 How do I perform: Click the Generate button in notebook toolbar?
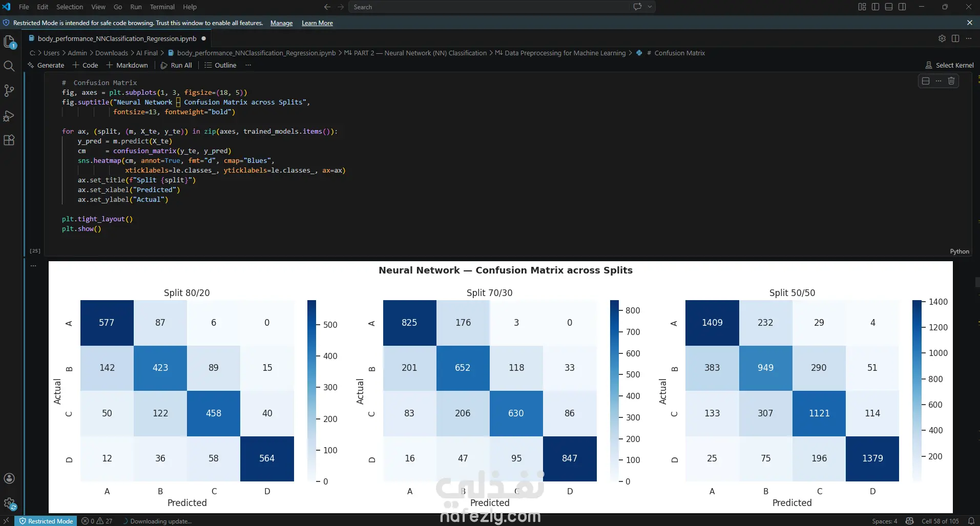tap(46, 65)
